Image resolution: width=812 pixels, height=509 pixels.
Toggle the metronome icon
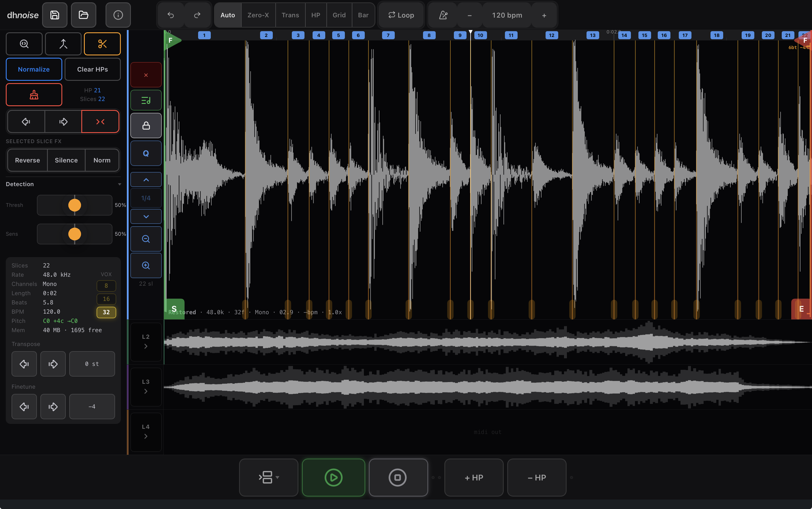tap(443, 15)
